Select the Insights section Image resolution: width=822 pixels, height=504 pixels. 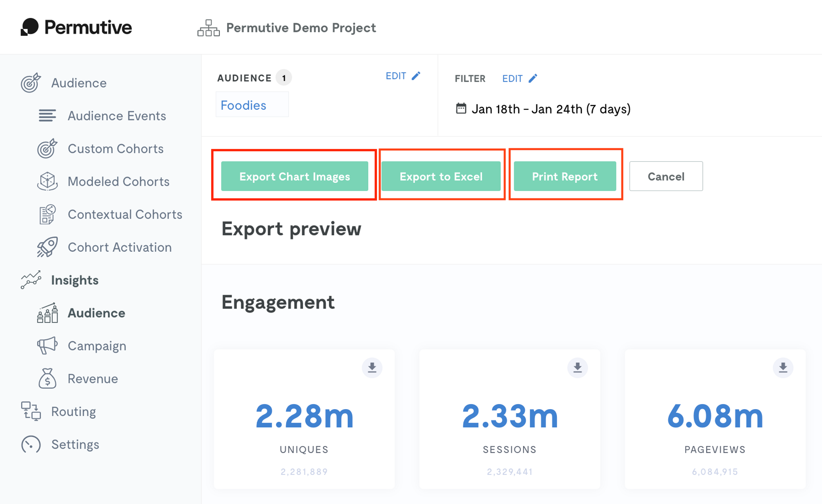75,280
